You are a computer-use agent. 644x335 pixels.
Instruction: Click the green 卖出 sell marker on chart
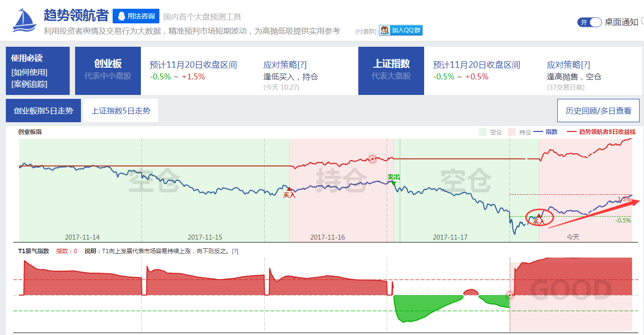[x=393, y=182]
